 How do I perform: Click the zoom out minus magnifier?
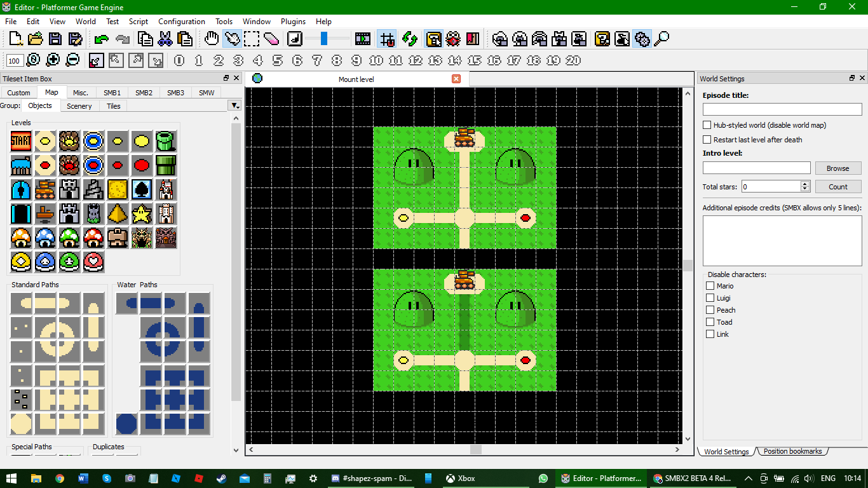(x=72, y=60)
